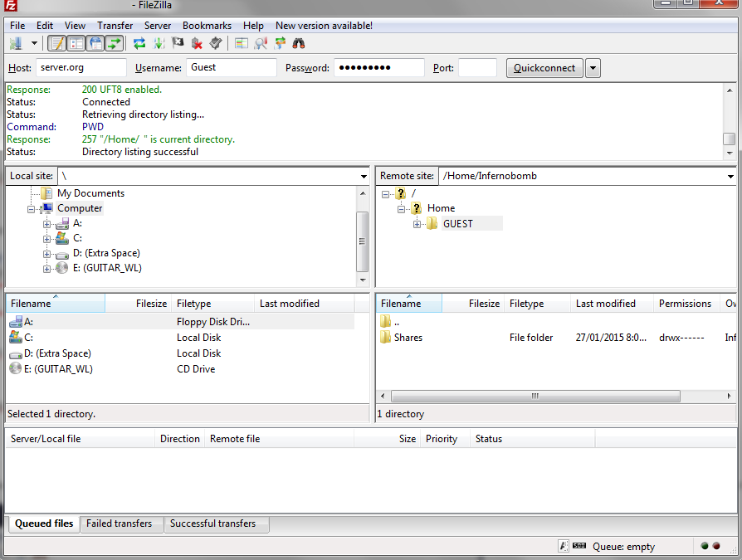The width and height of the screenshot is (742, 560).
Task: Click the Username input field
Action: [x=232, y=68]
